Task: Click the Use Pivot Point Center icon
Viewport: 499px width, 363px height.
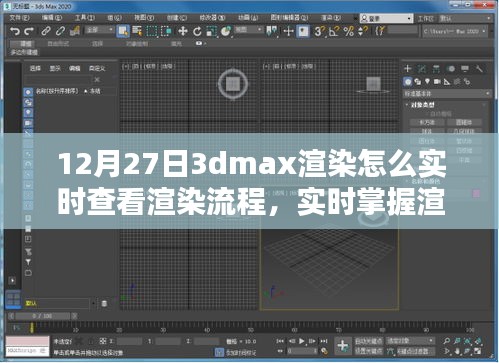Action: click(272, 31)
